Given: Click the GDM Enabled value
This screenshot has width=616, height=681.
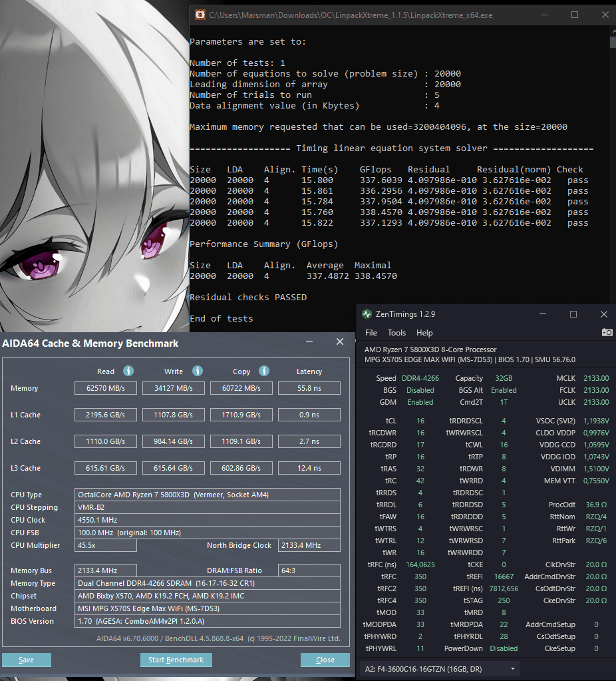Looking at the screenshot, I should pos(420,402).
